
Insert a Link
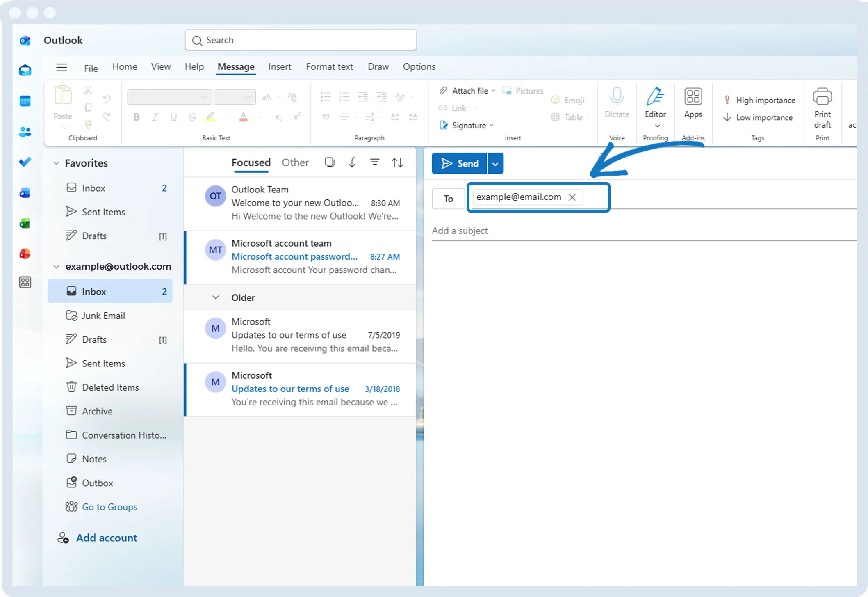(452, 108)
